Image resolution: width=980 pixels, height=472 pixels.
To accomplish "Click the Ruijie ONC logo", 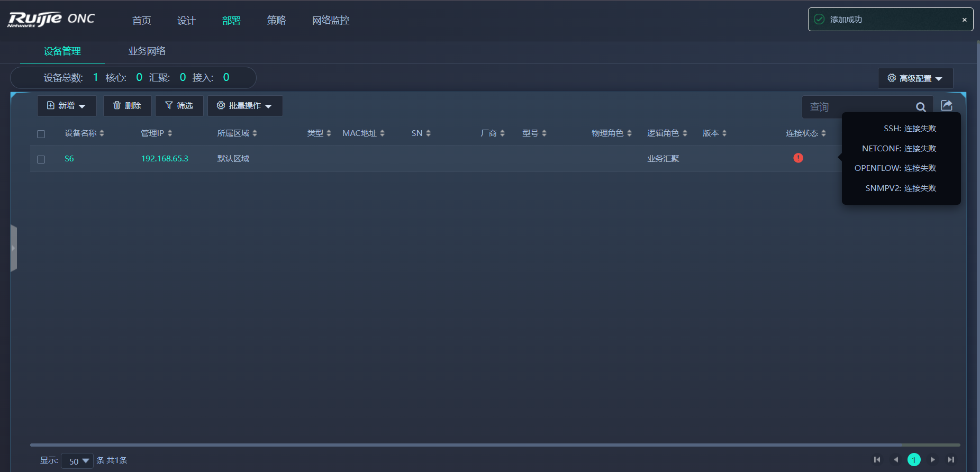I will [51, 20].
